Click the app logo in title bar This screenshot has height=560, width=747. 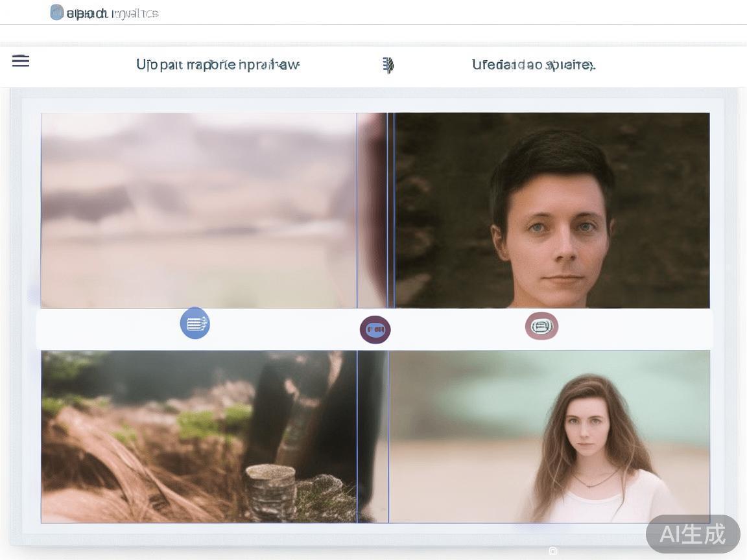coord(57,12)
